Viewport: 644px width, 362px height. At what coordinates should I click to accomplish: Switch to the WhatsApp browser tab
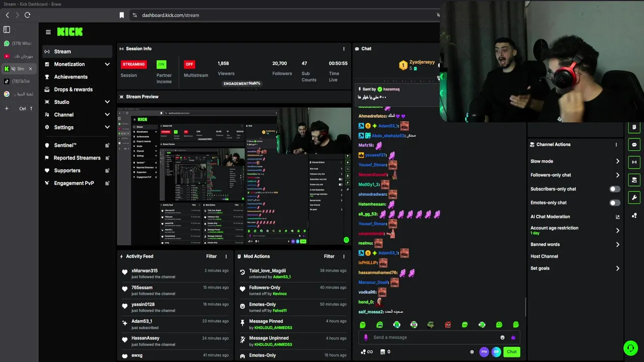click(x=18, y=44)
